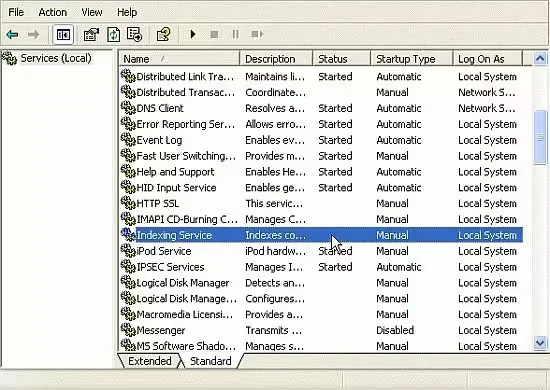The height and width of the screenshot is (390, 550).
Task: Click the Start Service play icon
Action: (193, 34)
